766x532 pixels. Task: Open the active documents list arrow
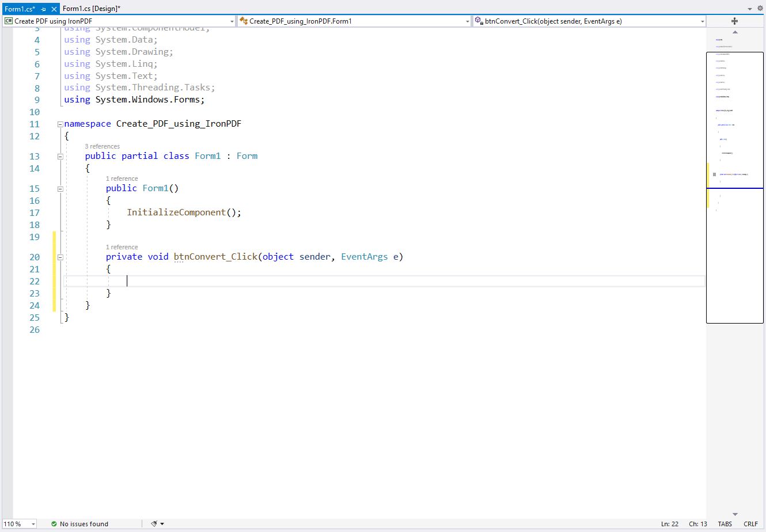(x=750, y=9)
